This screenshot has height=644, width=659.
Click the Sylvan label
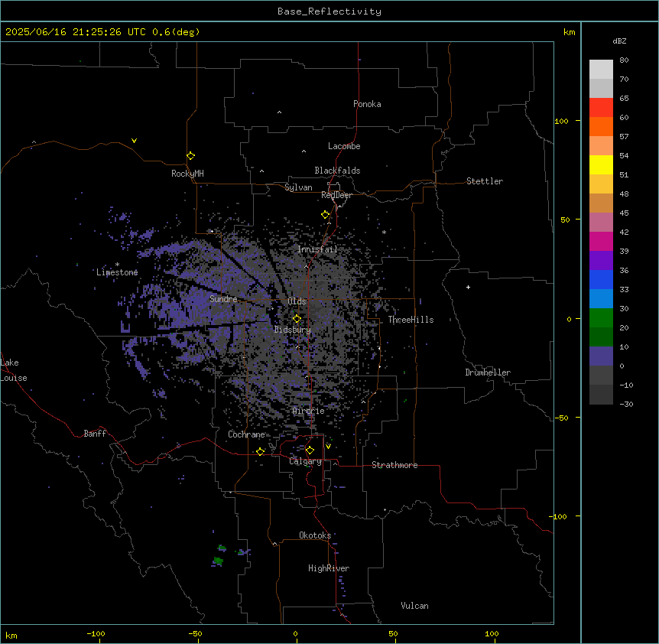click(298, 187)
